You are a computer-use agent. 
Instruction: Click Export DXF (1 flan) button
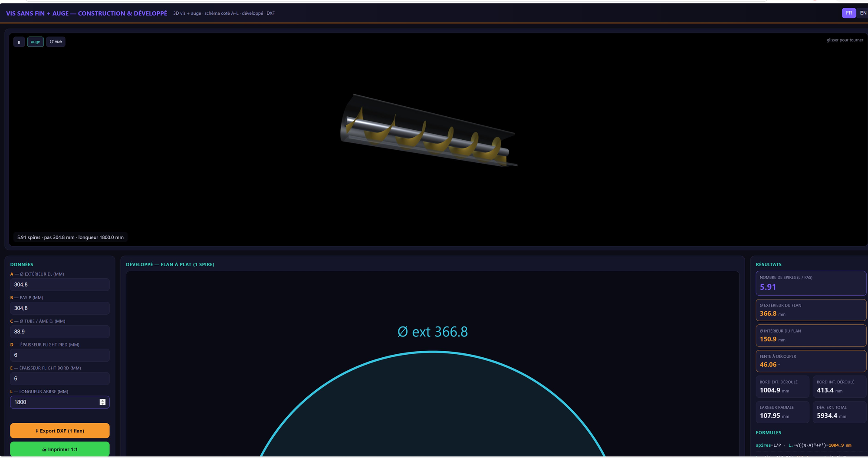pos(60,431)
